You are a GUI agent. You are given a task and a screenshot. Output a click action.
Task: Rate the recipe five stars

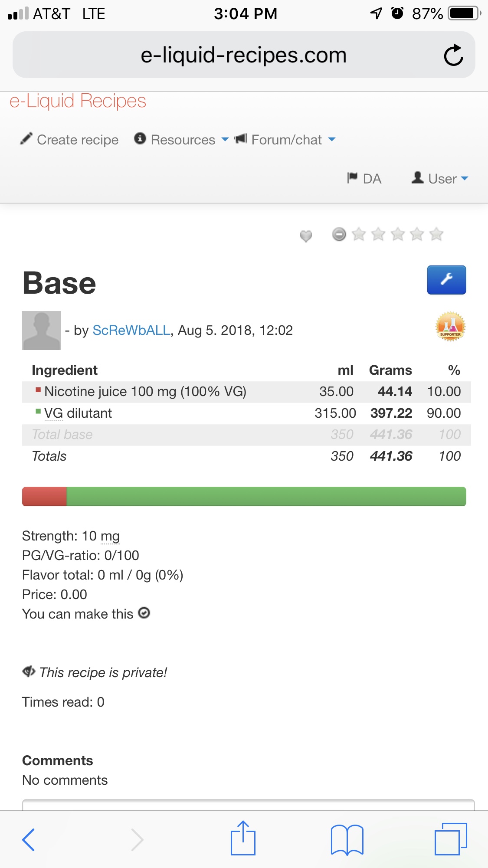436,234
